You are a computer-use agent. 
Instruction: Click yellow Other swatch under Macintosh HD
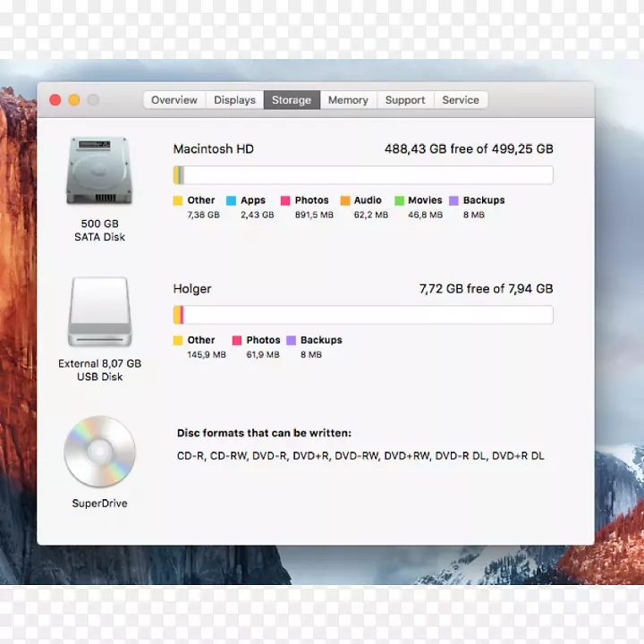pos(178,200)
